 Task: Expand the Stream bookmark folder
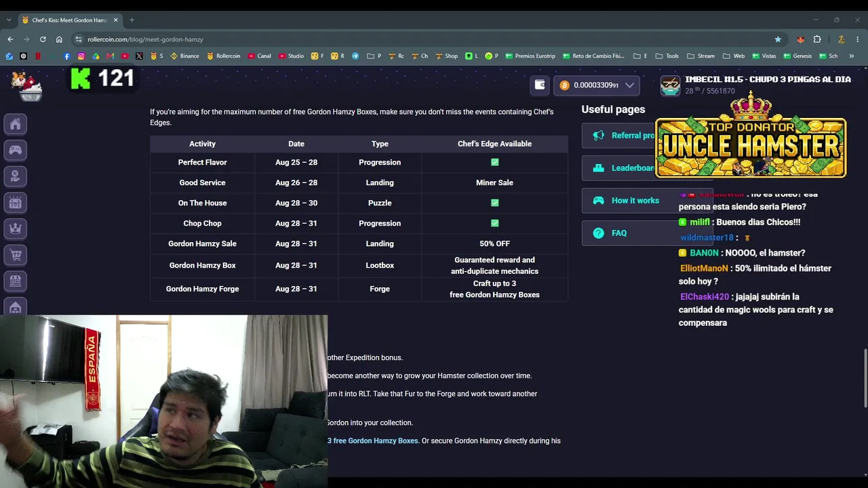point(701,56)
